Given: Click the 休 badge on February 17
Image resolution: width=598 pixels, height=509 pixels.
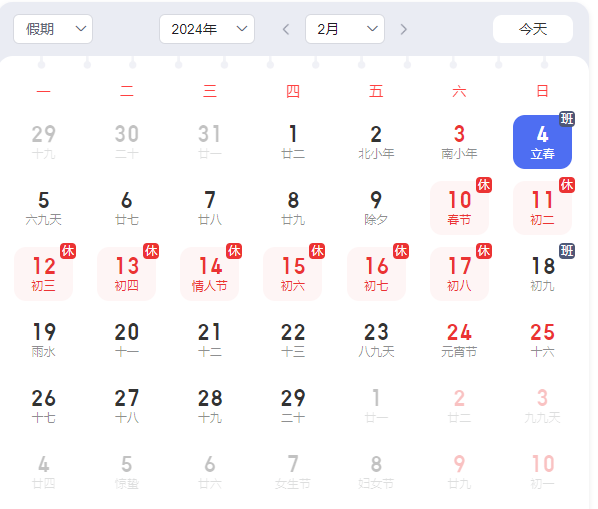Looking at the screenshot, I should [484, 251].
